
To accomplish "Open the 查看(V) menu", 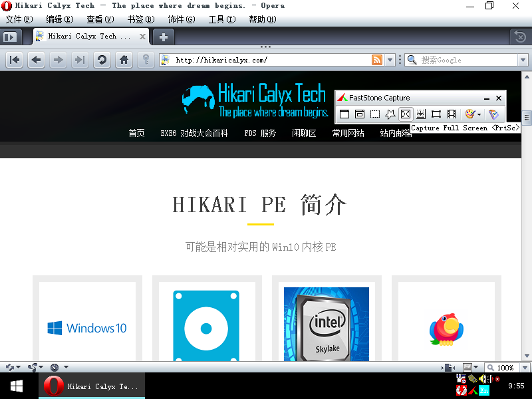I will coord(100,19).
